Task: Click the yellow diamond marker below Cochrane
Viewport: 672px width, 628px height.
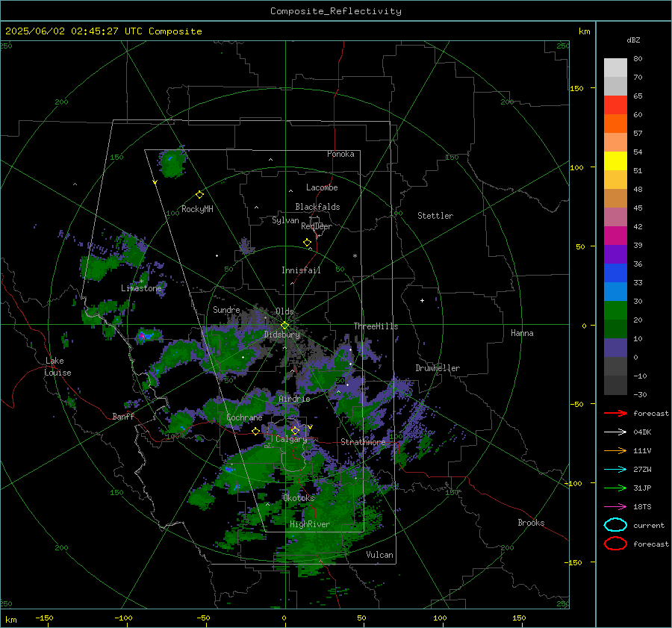Action: (256, 432)
